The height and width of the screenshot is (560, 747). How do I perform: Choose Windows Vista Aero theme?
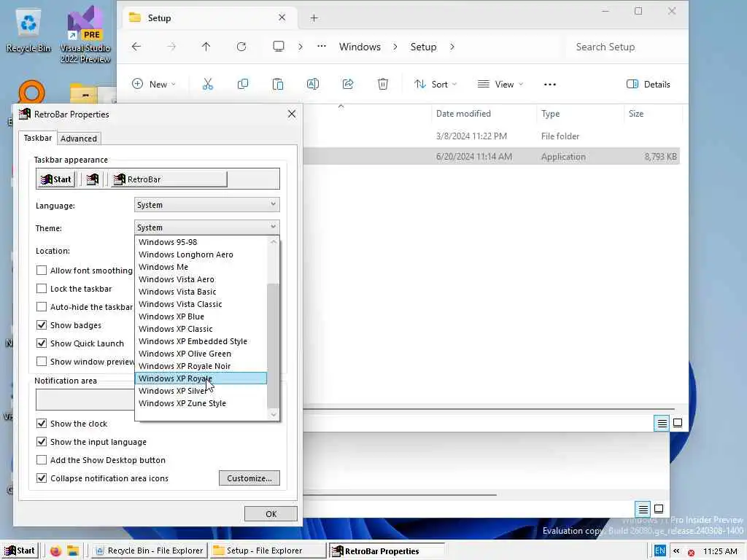(x=201, y=279)
